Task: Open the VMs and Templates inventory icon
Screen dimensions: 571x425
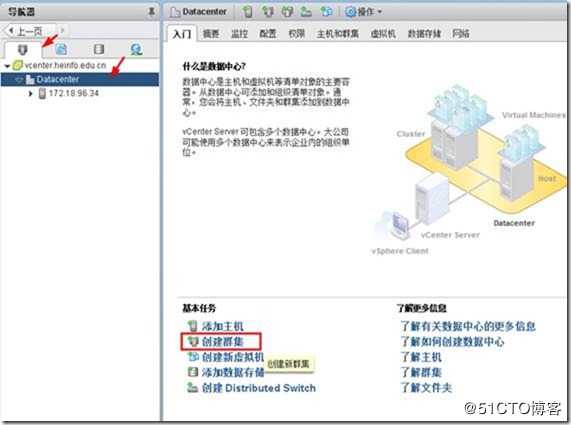Action: point(61,49)
